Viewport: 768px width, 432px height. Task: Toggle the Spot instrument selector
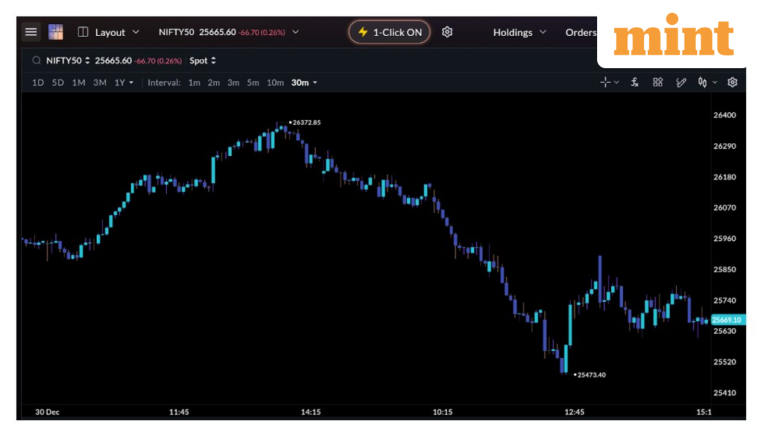203,60
